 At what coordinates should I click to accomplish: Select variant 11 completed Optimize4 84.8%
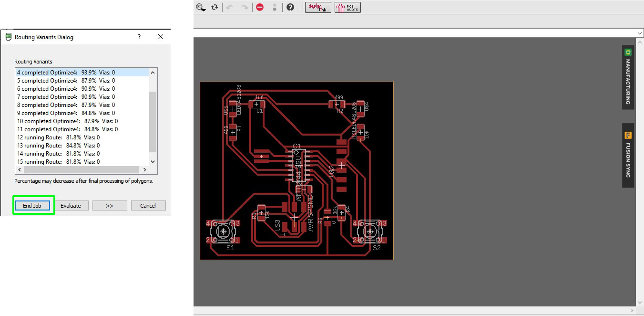click(82, 129)
